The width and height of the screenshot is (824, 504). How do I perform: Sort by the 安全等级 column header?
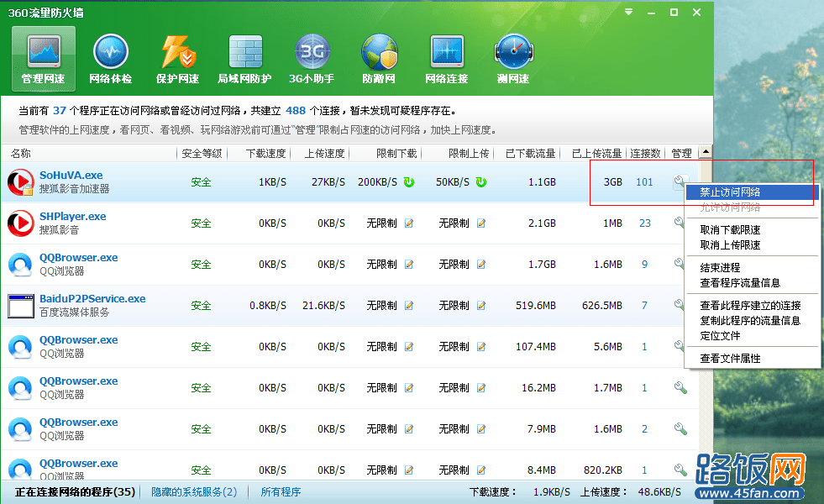pos(202,154)
